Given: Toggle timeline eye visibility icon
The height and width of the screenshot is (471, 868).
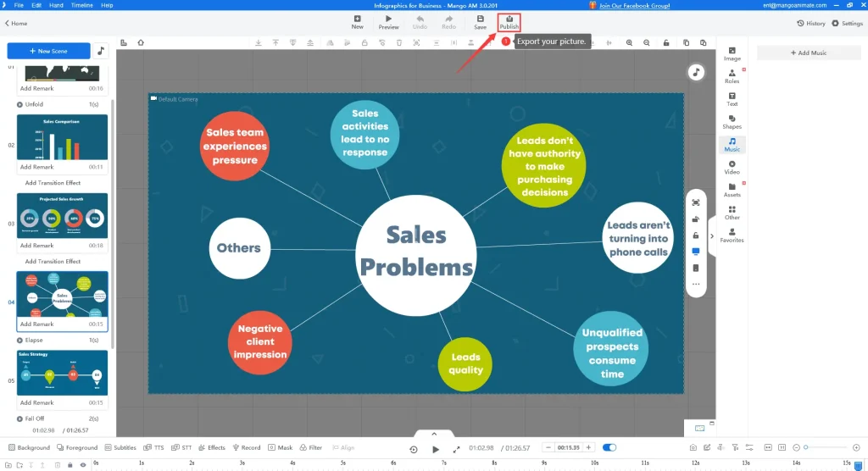Looking at the screenshot, I should tap(82, 464).
